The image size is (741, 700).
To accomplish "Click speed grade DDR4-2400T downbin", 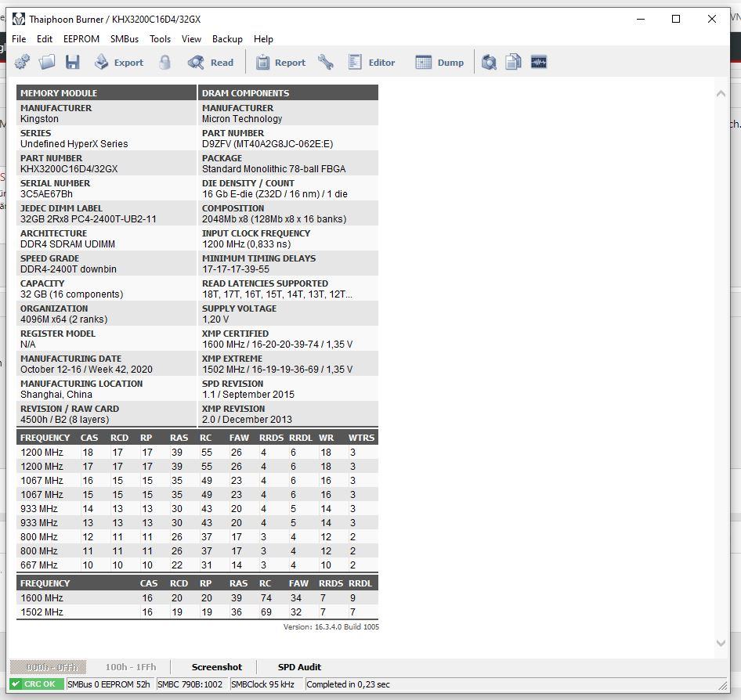I will (68, 269).
